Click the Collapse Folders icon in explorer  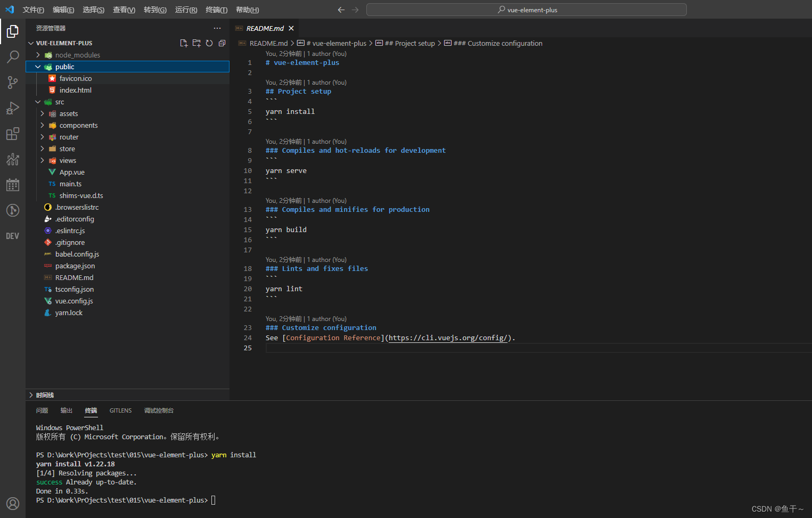click(222, 43)
